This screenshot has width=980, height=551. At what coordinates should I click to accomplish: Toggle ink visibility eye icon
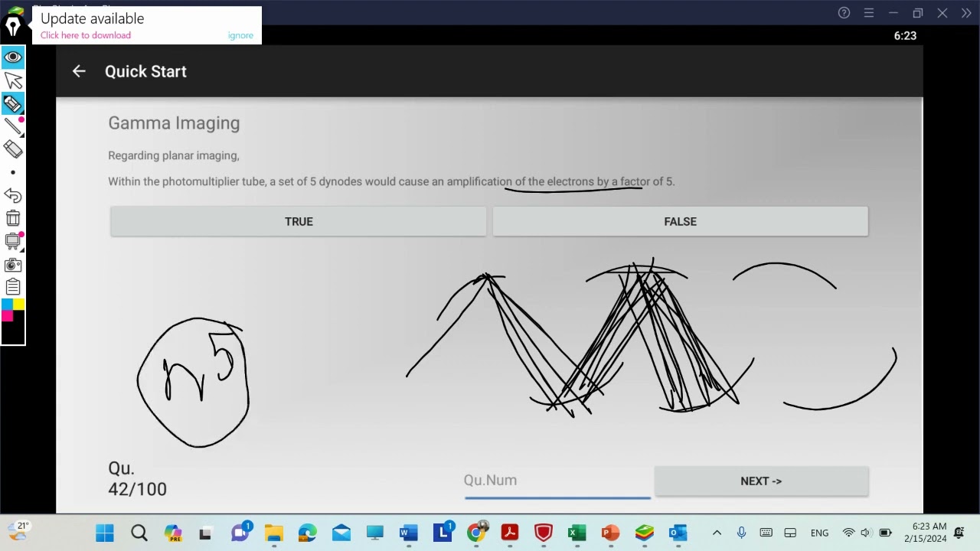click(12, 57)
